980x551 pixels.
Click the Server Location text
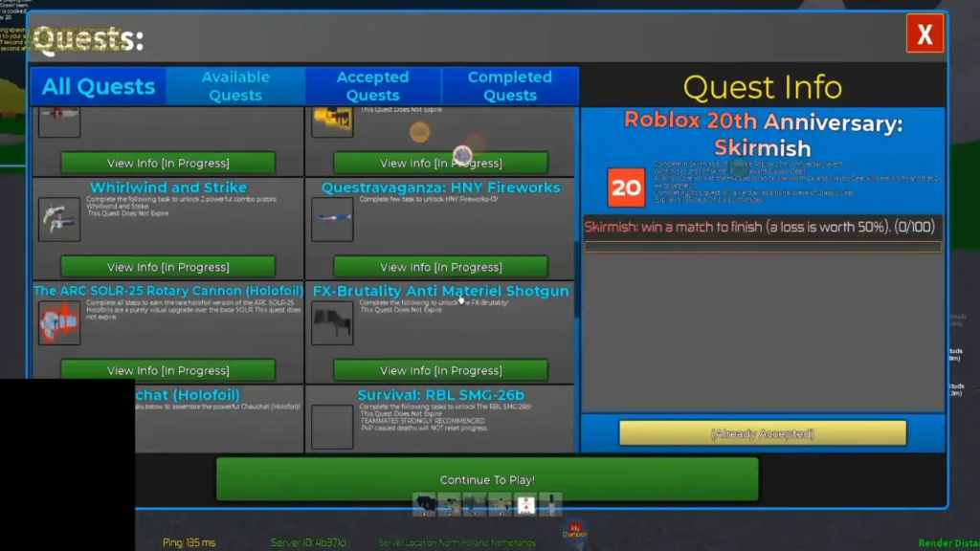[457, 543]
